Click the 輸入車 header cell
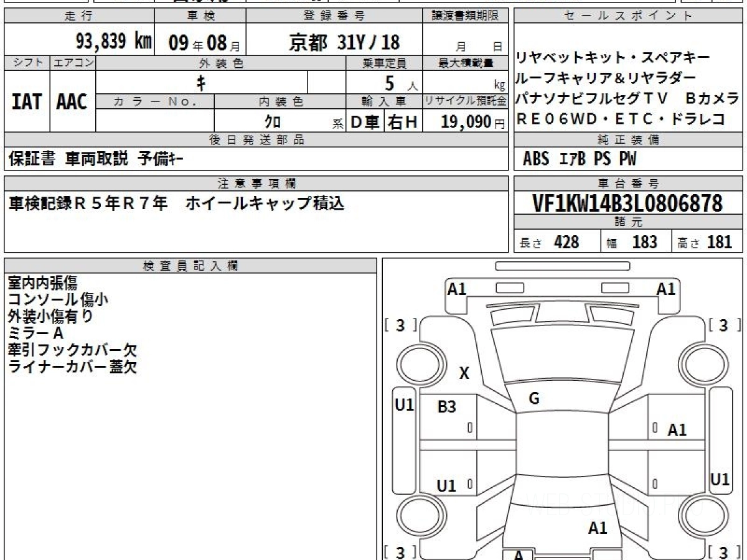Viewport: 747px width, 560px height. tap(384, 101)
